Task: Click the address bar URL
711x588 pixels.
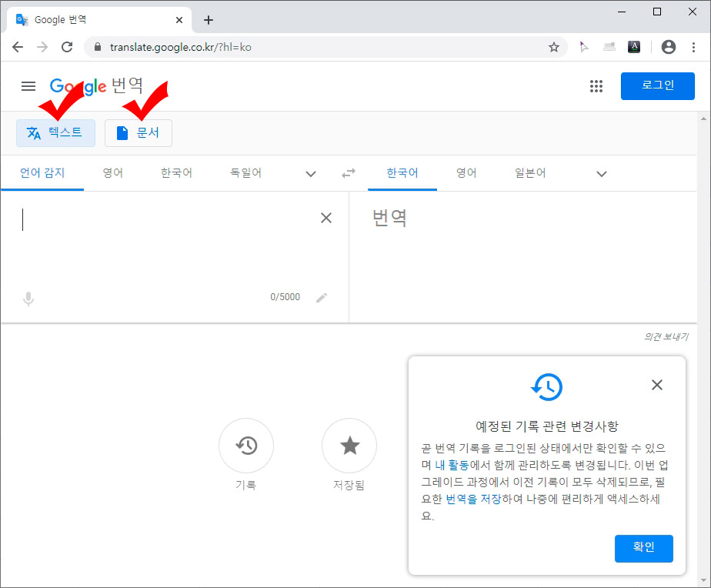Action: tap(181, 47)
